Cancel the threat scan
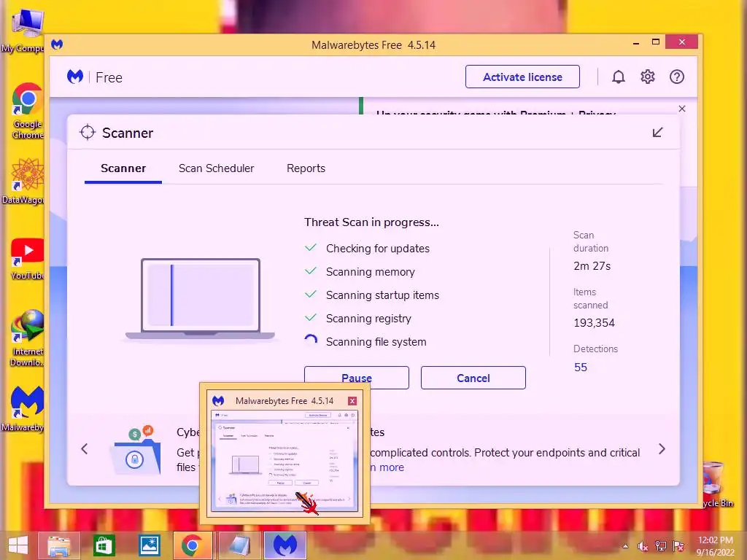This screenshot has height=560, width=747. coord(473,378)
